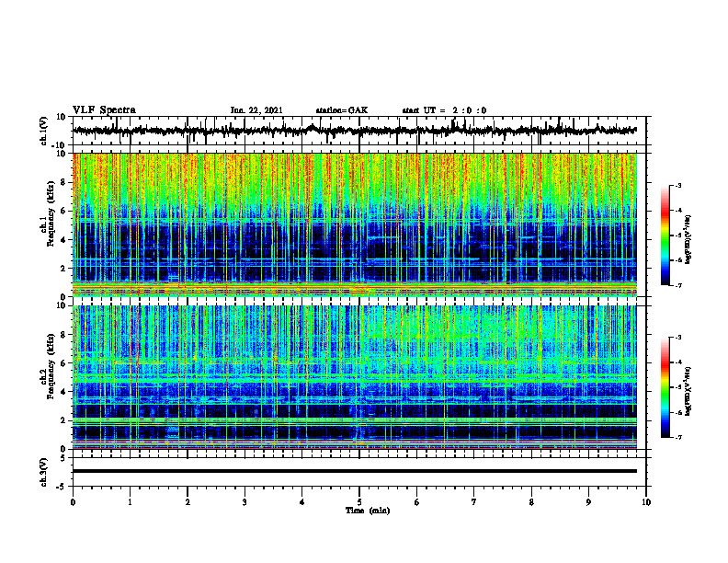The height and width of the screenshot is (563, 728).
Task: Click time-axis tick label "10"
Action: coord(646,502)
